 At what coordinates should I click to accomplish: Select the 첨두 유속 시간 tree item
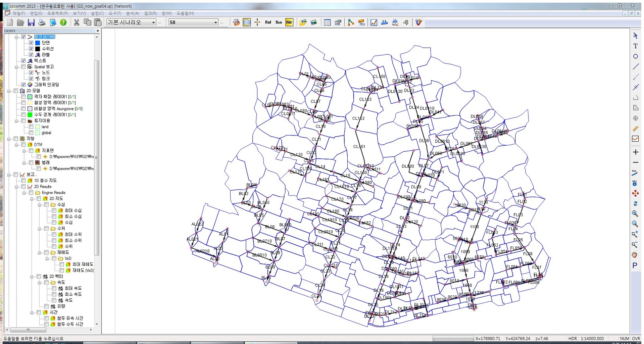70,318
